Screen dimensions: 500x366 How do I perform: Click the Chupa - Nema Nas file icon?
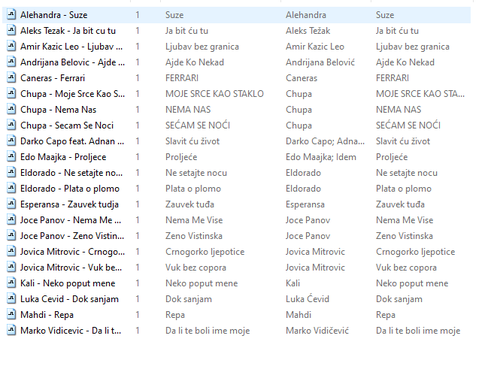[11, 109]
